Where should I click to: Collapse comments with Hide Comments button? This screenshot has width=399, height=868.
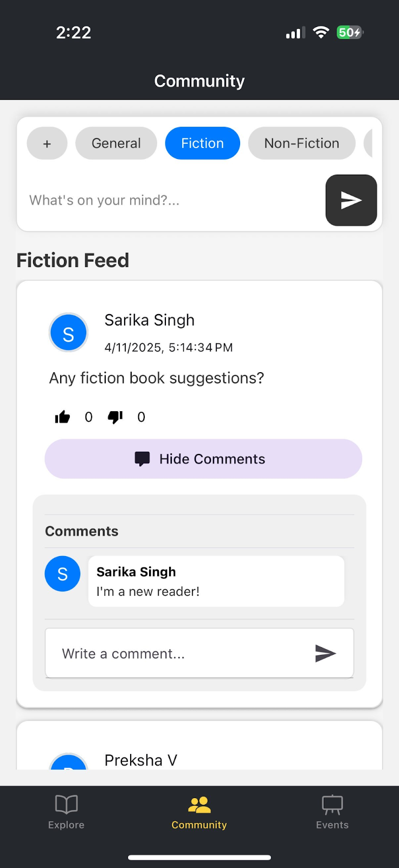(203, 459)
